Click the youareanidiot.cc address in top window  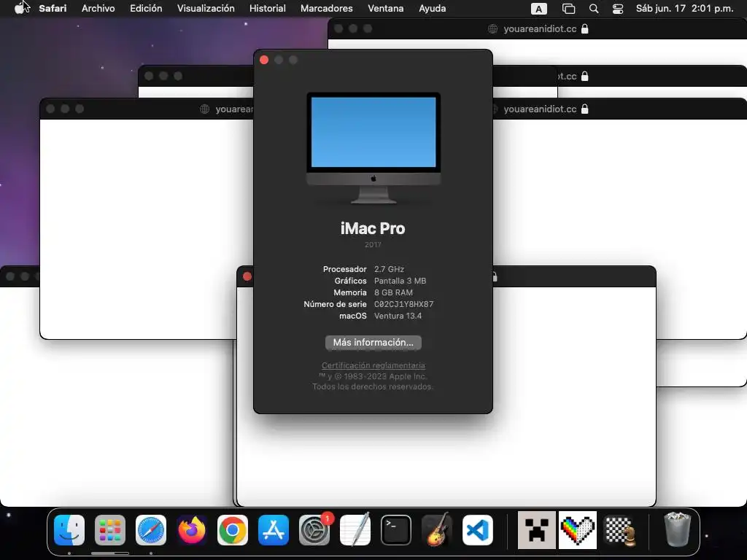tap(540, 28)
